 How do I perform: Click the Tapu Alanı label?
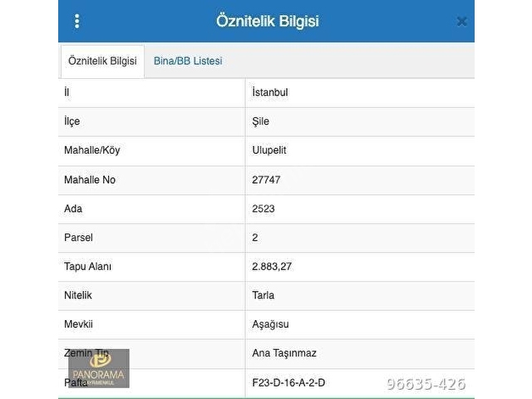[87, 267]
